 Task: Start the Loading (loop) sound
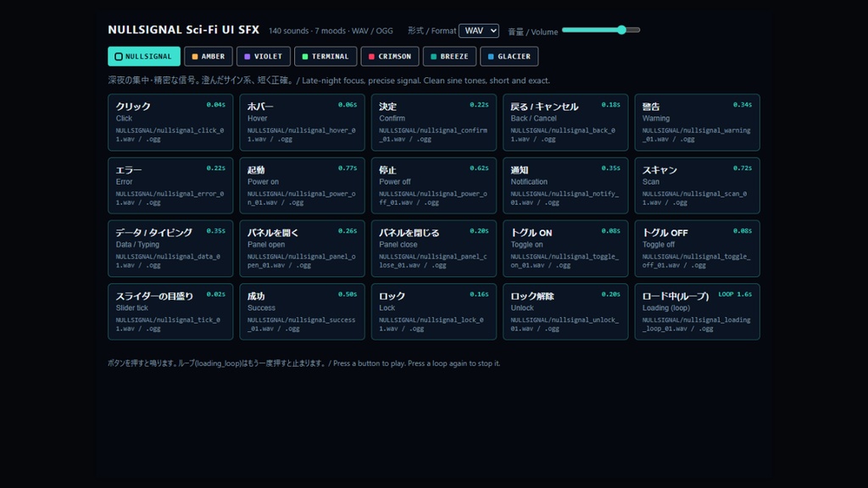click(x=698, y=312)
